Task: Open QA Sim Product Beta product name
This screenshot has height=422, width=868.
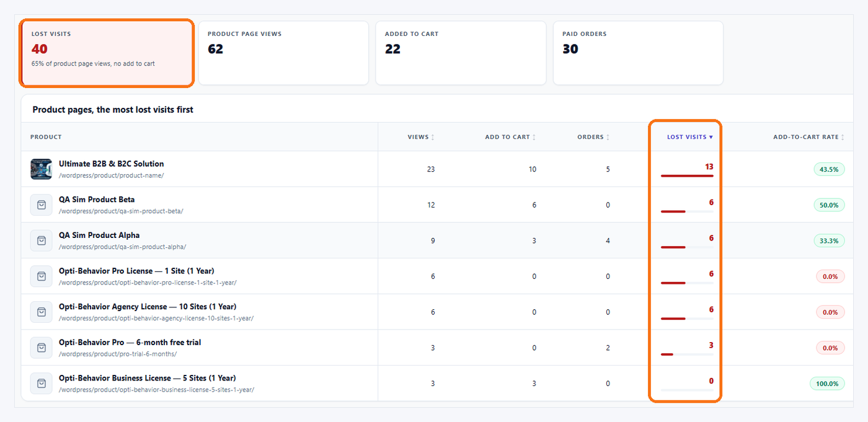Action: 97,200
